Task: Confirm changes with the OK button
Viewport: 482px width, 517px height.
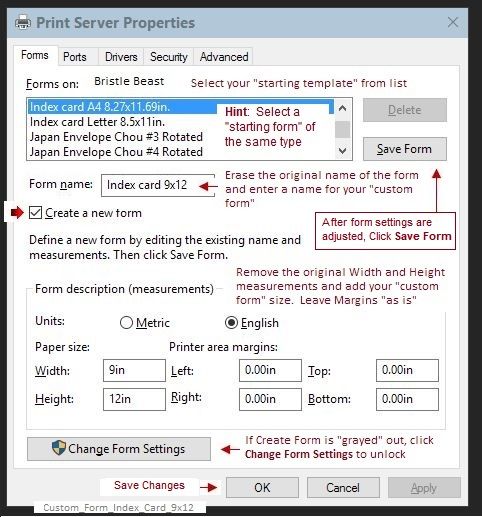Action: (262, 488)
